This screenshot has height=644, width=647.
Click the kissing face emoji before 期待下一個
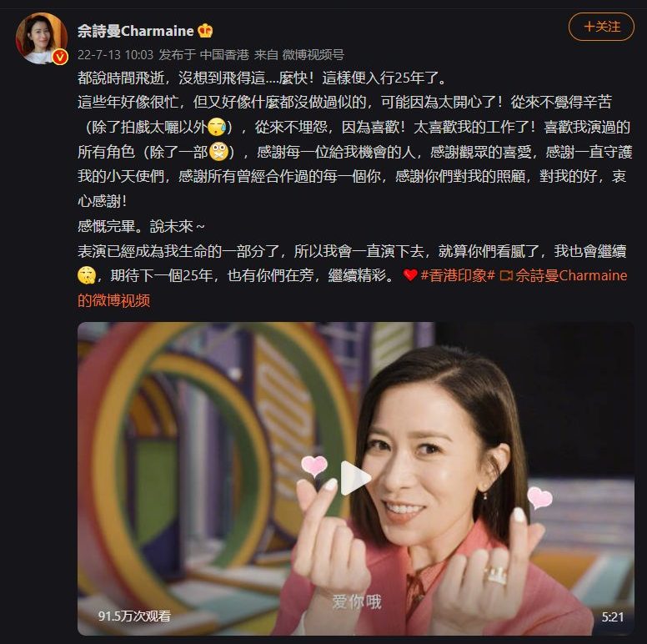tap(87, 275)
